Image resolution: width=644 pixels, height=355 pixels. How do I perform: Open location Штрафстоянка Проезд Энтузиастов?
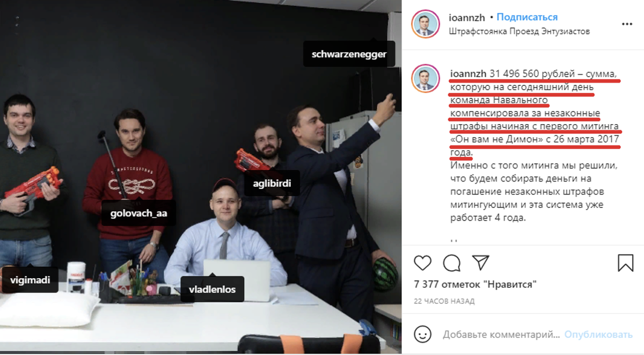[519, 31]
